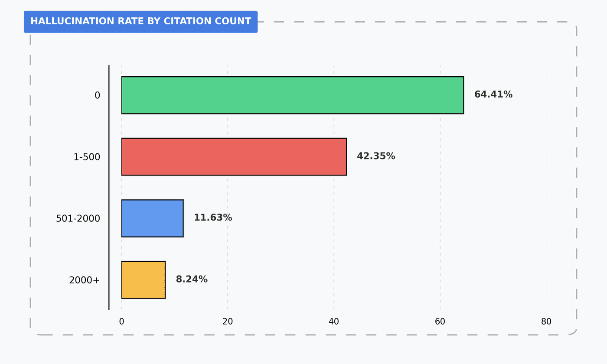The width and height of the screenshot is (607, 364).
Task: Click the x-axis tick label 60
Action: click(x=440, y=322)
